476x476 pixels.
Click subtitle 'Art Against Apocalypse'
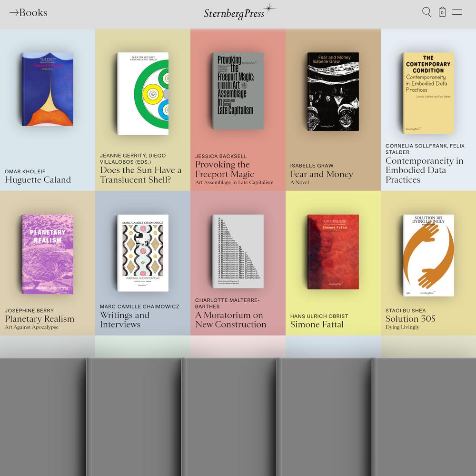pos(31,327)
